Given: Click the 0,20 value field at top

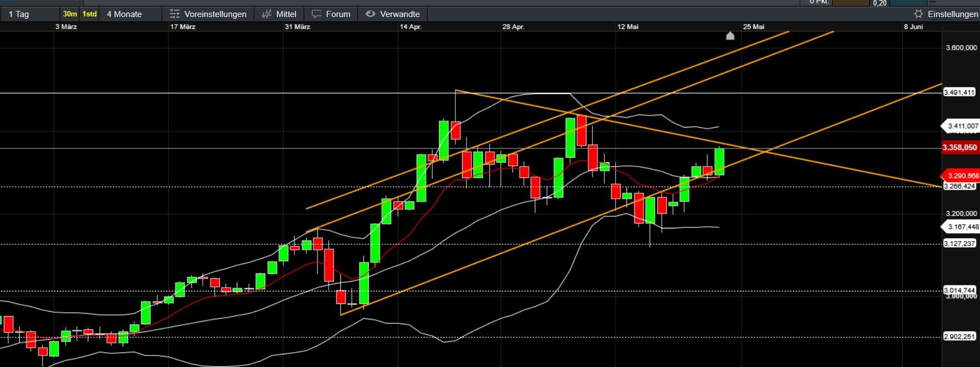Looking at the screenshot, I should (x=880, y=3).
